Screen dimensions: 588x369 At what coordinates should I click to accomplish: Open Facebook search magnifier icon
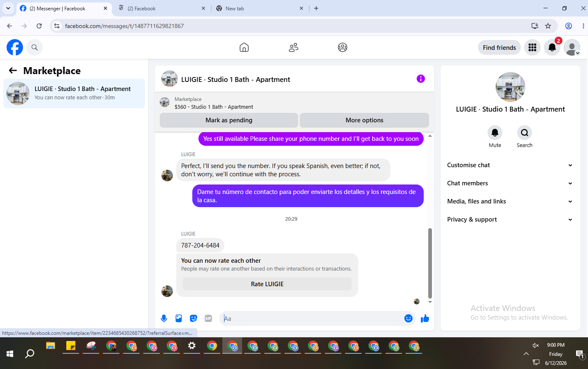point(35,47)
